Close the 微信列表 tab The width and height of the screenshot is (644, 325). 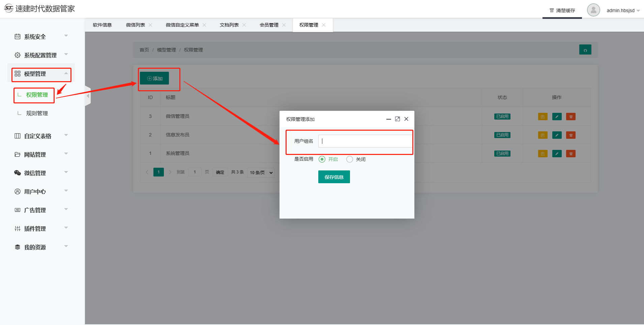150,25
